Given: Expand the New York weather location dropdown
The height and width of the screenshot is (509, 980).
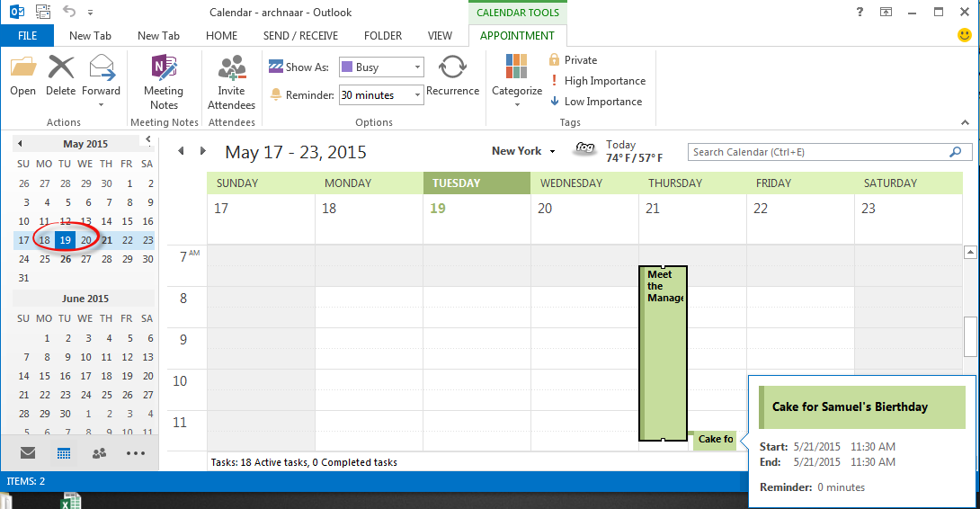Looking at the screenshot, I should pos(553,151).
